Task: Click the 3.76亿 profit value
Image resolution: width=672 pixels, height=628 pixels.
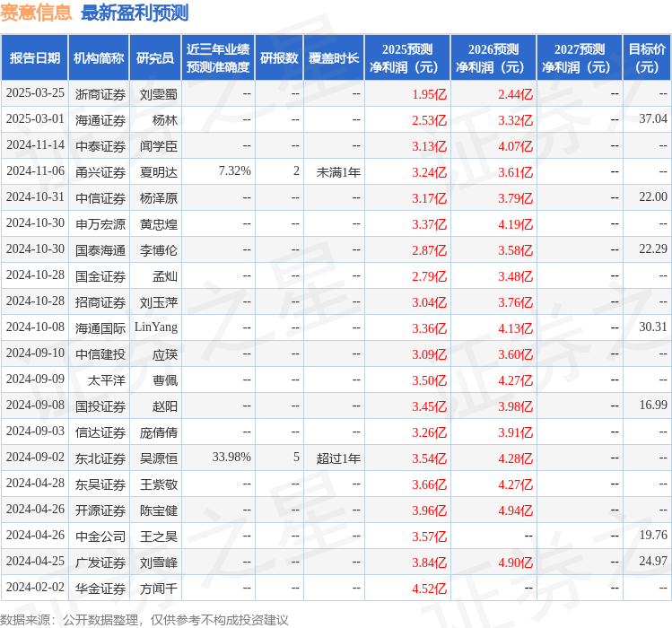Action: [x=516, y=302]
